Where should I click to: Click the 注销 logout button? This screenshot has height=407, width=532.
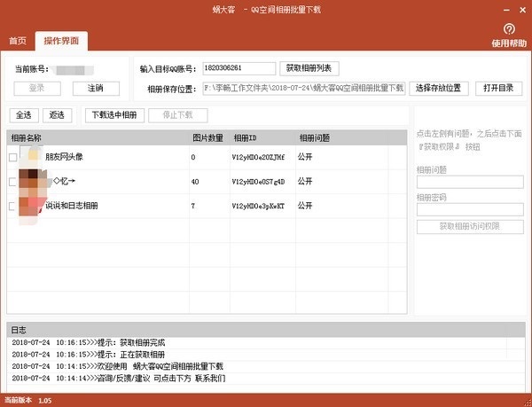[x=96, y=89]
